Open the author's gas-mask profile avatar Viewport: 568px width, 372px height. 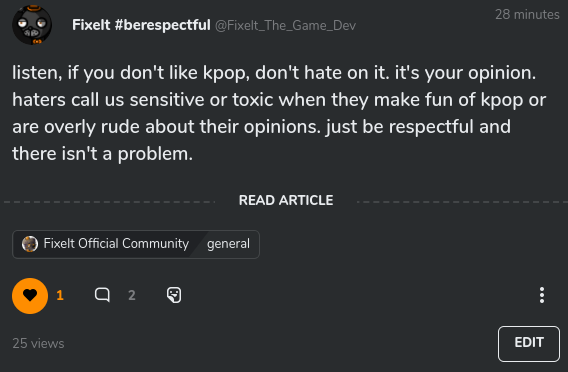(32, 25)
